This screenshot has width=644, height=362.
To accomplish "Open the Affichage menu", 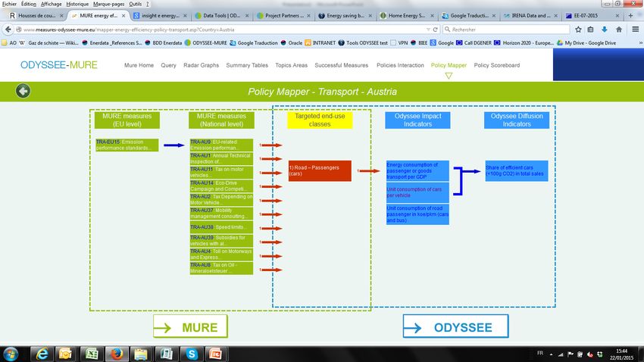I will coord(52,4).
